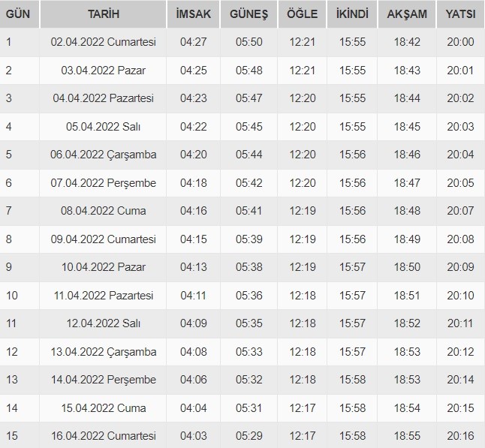Click the YATSI column header
Image resolution: width=485 pixels, height=448 pixels.
[x=459, y=14]
